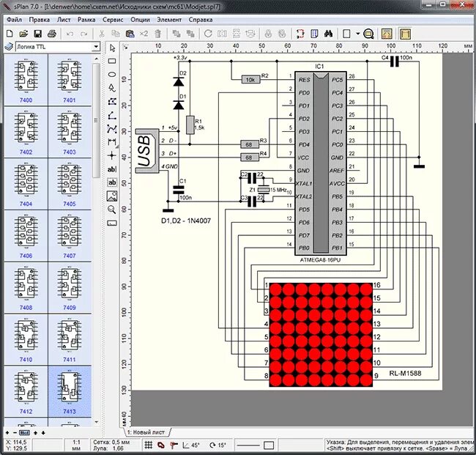Screen dimensions: 476x455
Task: Select the ruler measure tool
Action: 112,223
